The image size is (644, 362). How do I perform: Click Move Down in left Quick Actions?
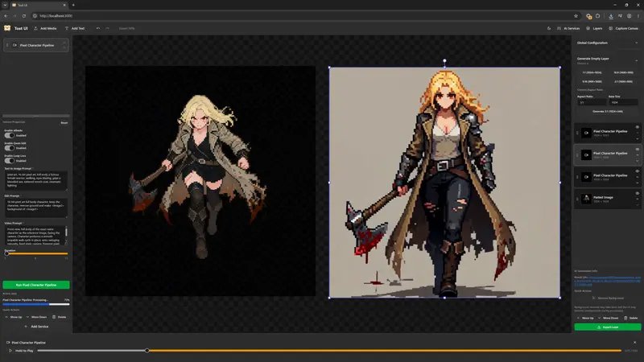[36, 317]
